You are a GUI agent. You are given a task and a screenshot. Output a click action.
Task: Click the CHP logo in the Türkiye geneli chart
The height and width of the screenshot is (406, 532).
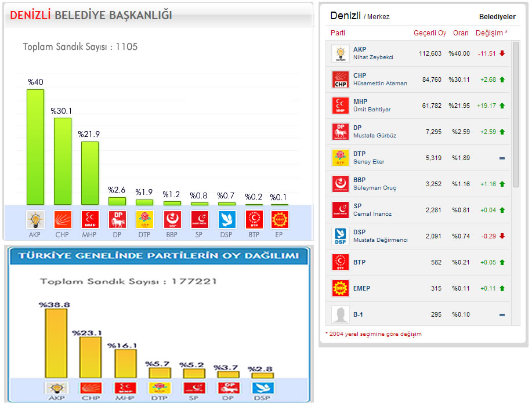[91, 388]
